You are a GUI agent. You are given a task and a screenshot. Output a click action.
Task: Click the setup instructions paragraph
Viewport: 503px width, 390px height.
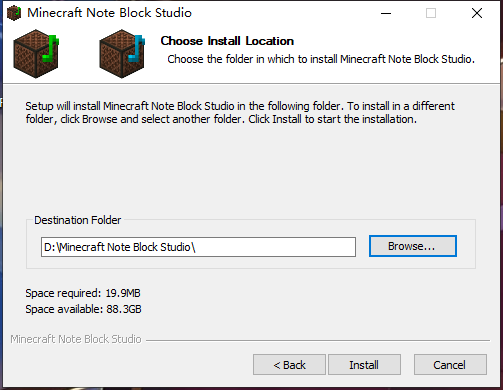[x=240, y=112]
